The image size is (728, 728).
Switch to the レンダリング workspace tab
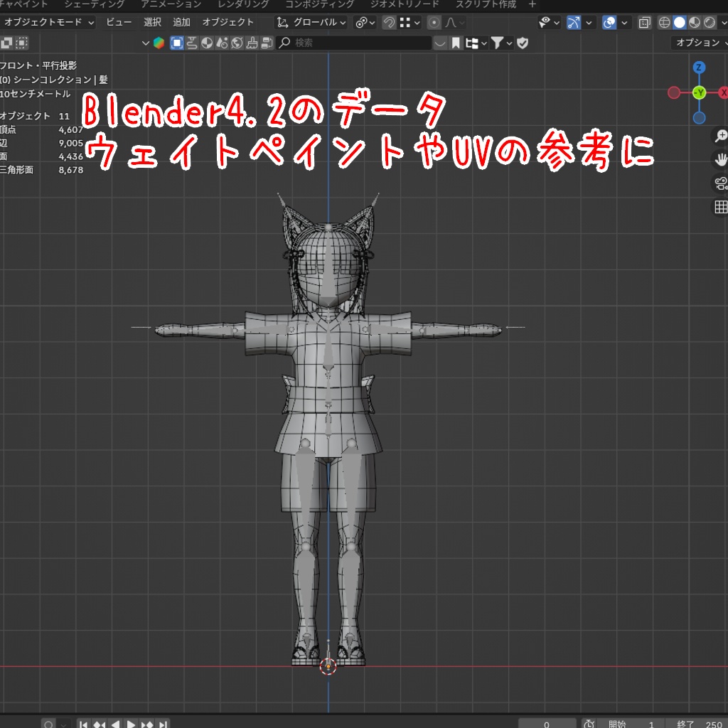click(x=242, y=4)
